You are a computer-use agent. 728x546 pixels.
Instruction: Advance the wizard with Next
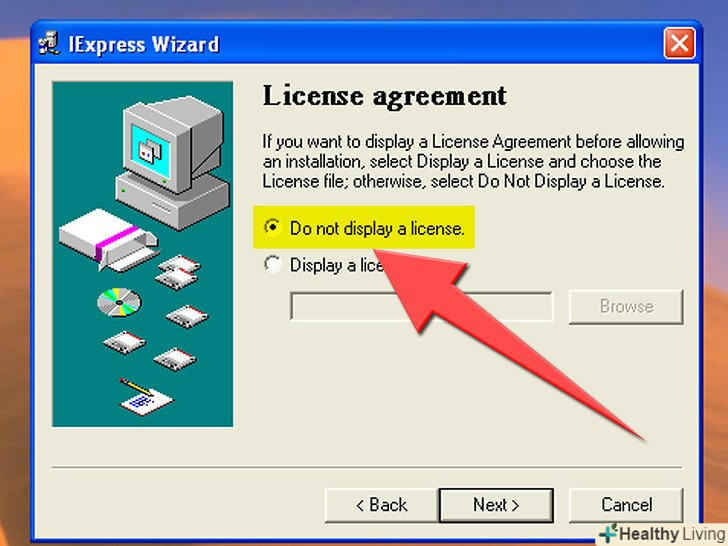[x=496, y=505]
